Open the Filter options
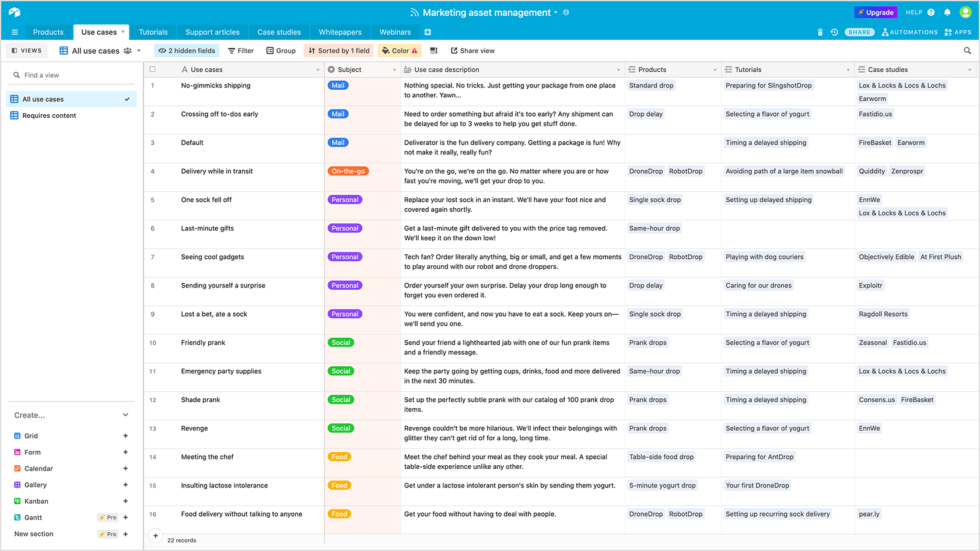 click(x=241, y=51)
